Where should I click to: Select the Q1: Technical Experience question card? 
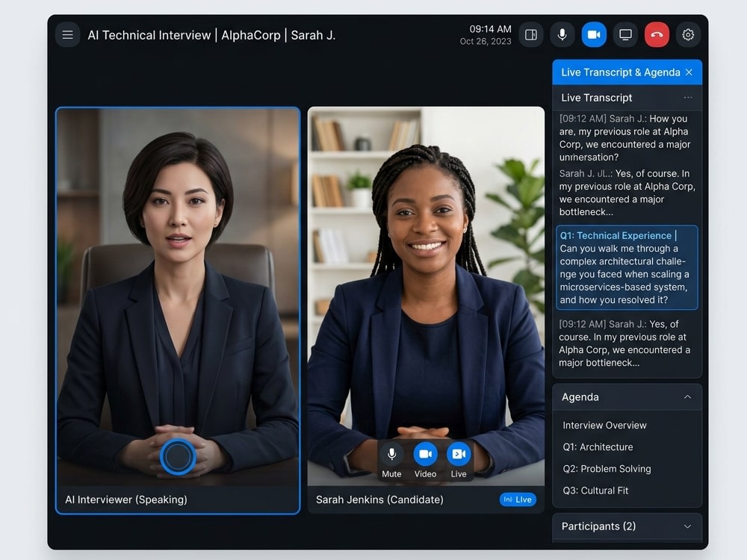point(627,267)
